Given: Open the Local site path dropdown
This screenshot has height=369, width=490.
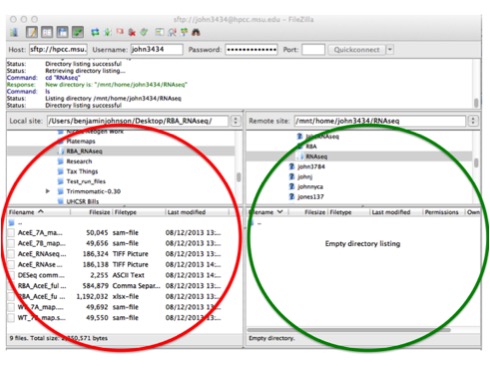Looking at the screenshot, I should 235,121.
